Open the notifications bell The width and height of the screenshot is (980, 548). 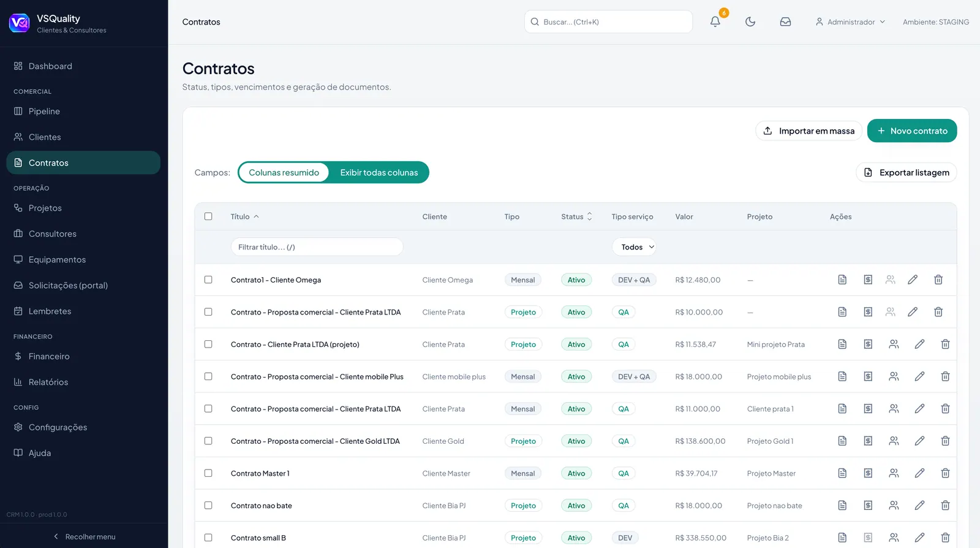(x=715, y=22)
